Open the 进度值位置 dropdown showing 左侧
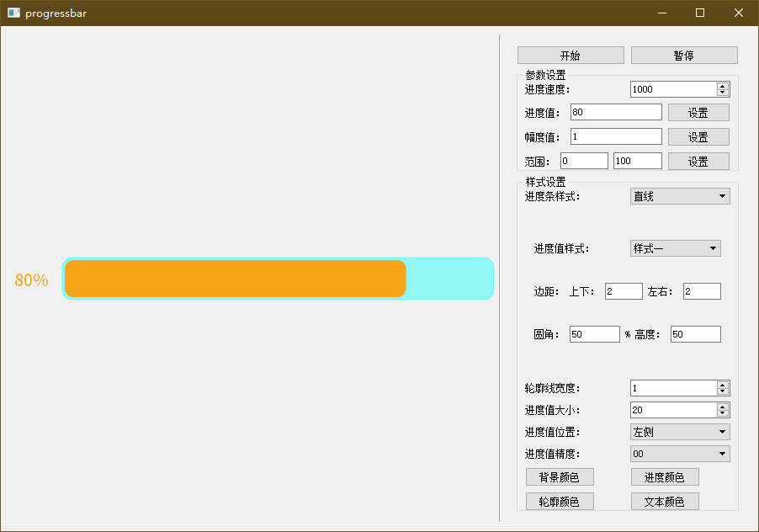 pos(679,431)
